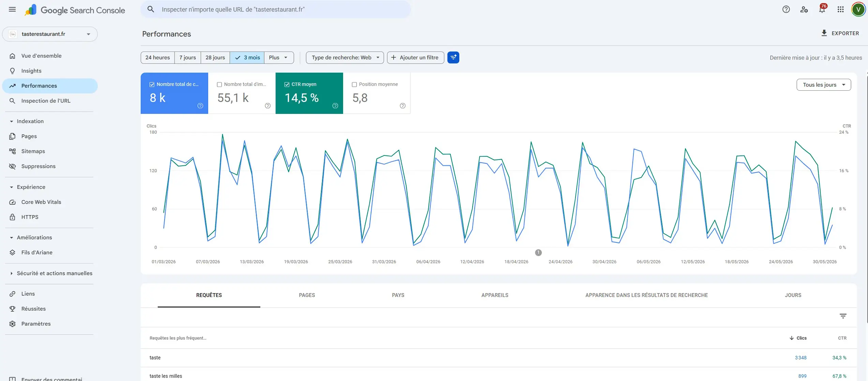Image resolution: width=868 pixels, height=381 pixels.
Task: Open help for Nombre total de clics
Action: coord(200,106)
